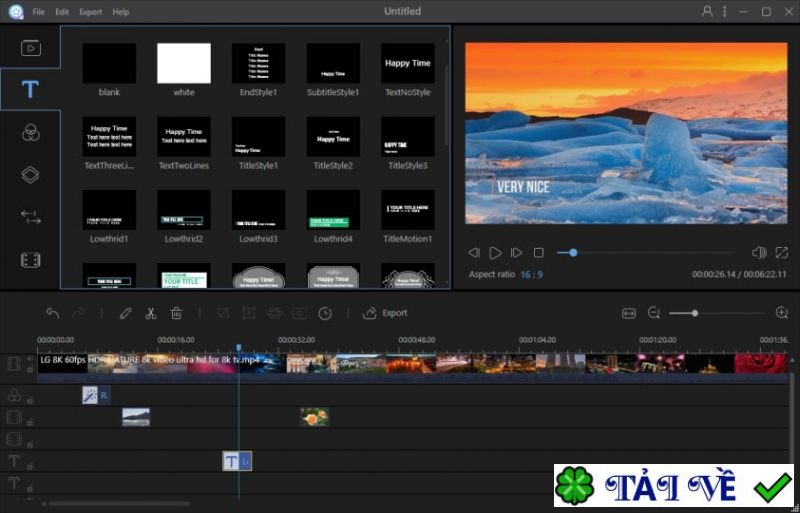
Task: Click the pencil Edit icon
Action: click(125, 313)
